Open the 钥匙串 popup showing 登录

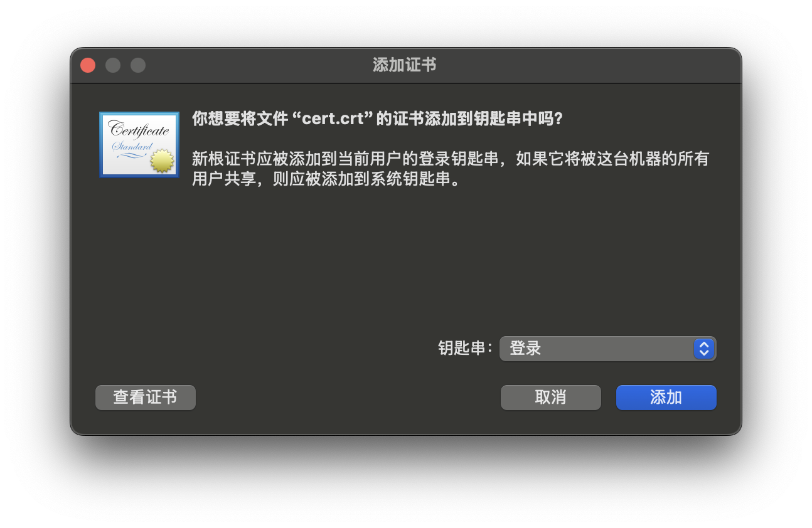click(607, 349)
